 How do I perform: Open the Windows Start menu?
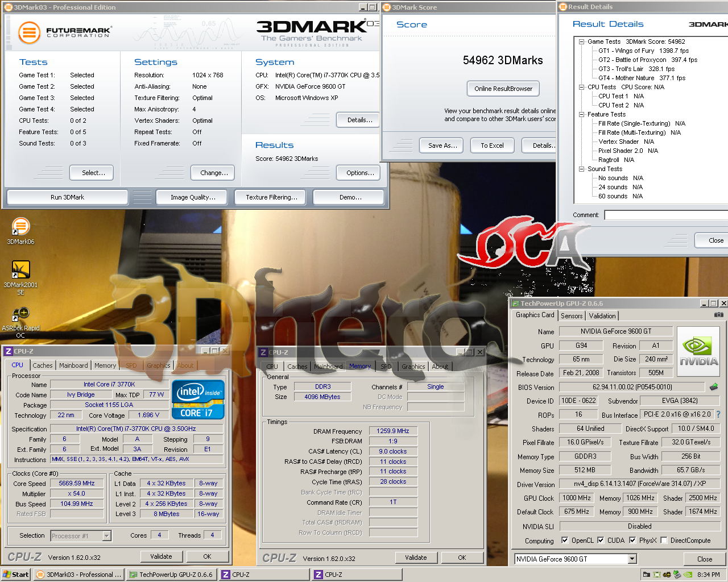(x=16, y=575)
